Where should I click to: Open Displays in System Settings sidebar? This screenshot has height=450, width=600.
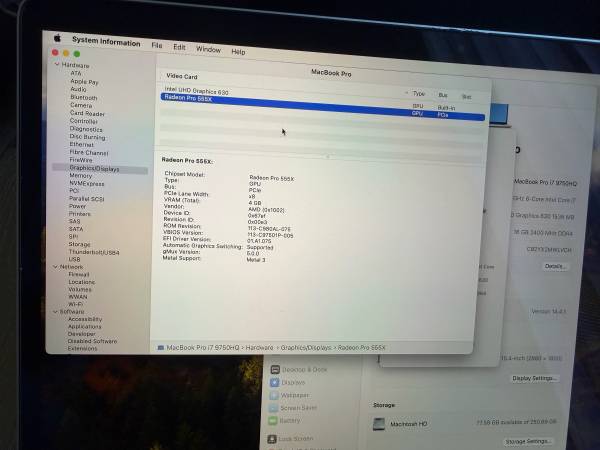pos(274,382)
